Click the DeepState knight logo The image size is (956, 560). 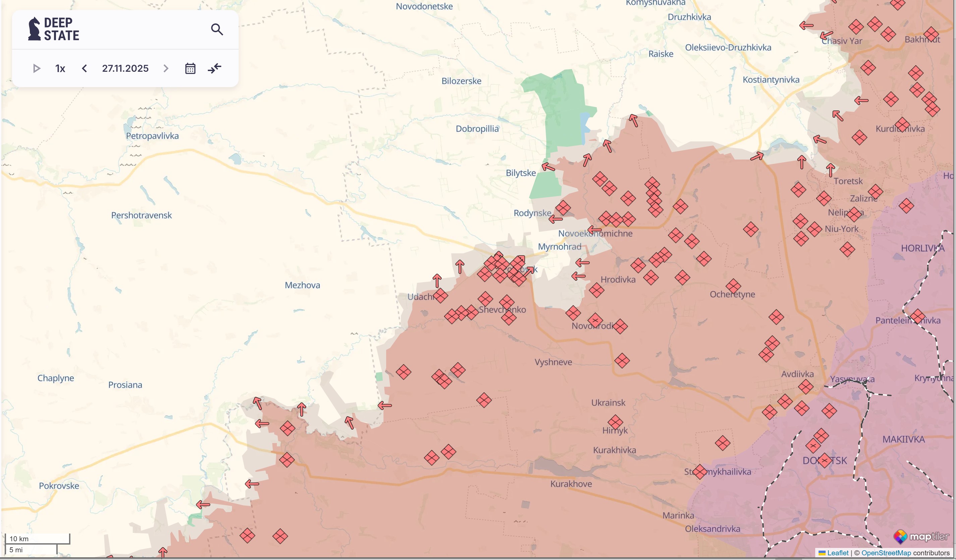(x=34, y=29)
